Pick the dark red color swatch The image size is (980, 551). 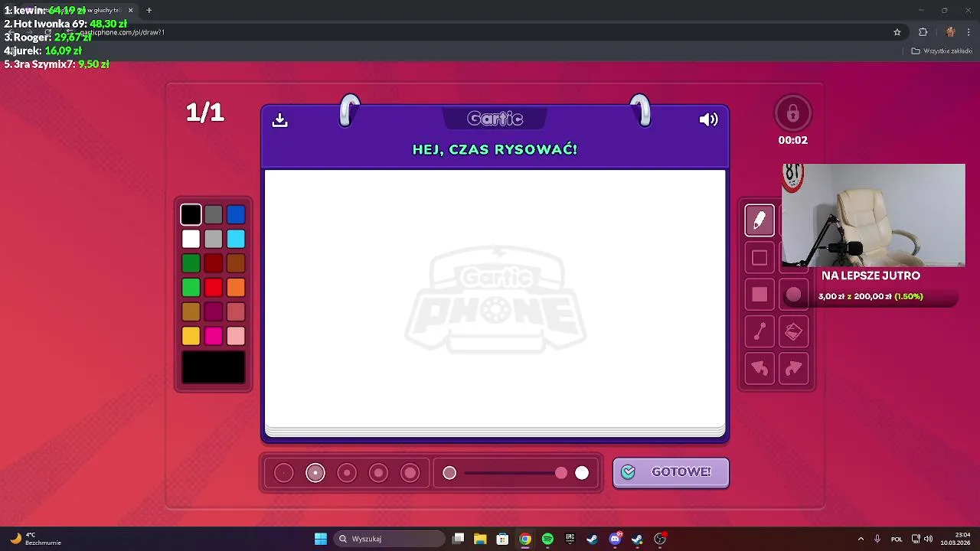(x=214, y=264)
